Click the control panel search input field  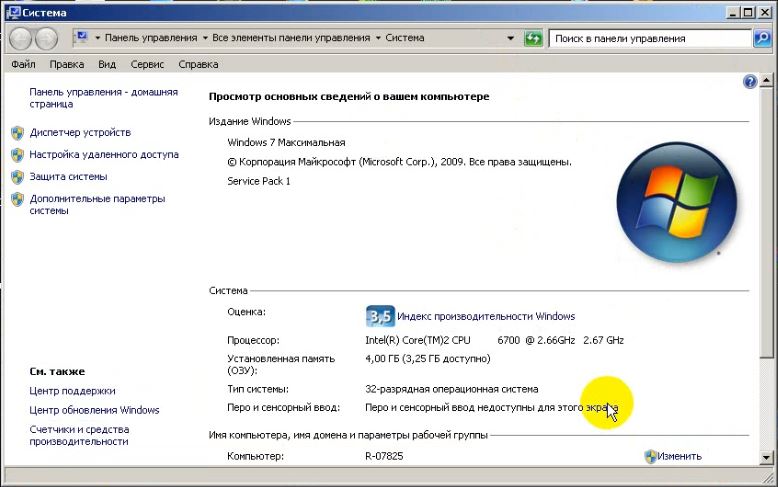[x=648, y=38]
